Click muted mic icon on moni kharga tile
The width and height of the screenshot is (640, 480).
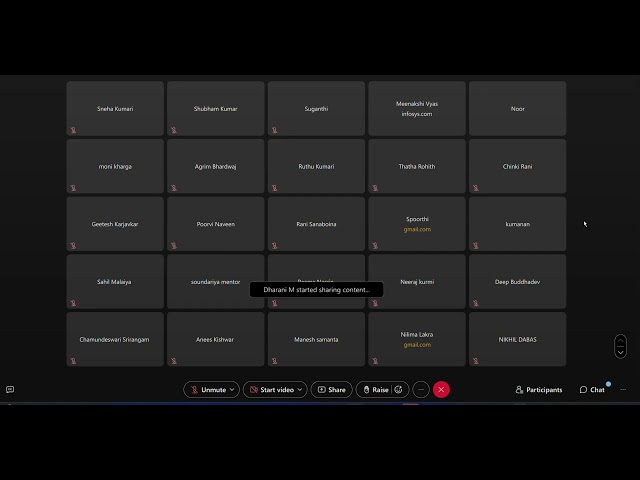pos(73,188)
